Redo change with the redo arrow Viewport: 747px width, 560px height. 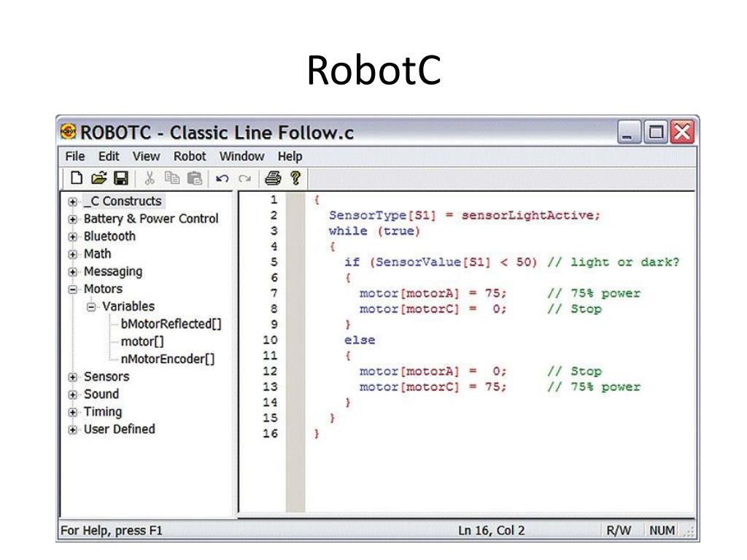(x=245, y=179)
